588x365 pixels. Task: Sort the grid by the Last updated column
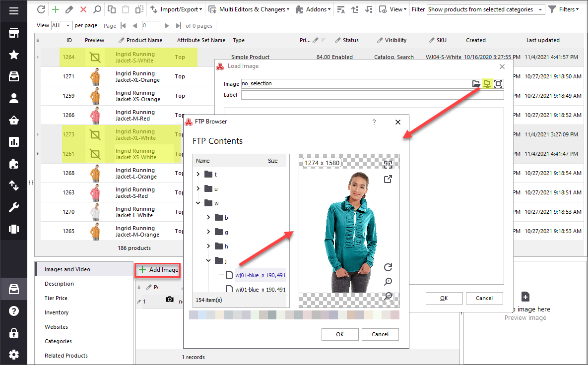[543, 40]
